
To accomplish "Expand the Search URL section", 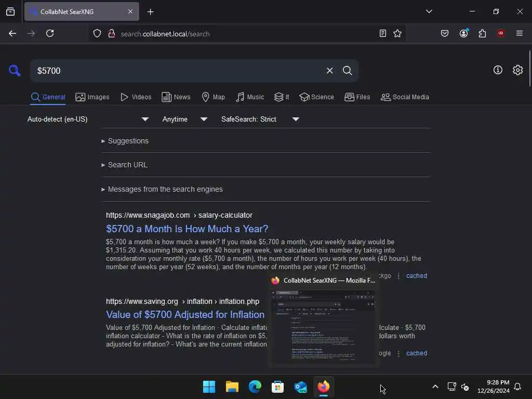I will [124, 165].
